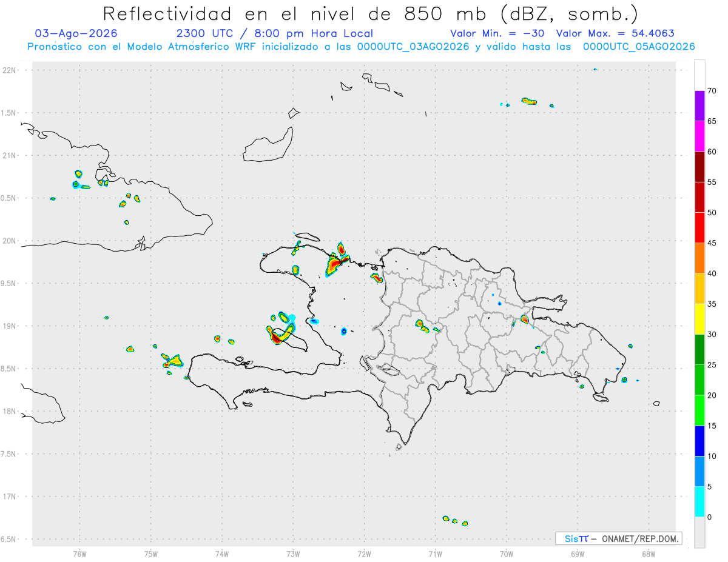The height and width of the screenshot is (562, 728).
Task: Click the '76W' longitude label
Action: pyautogui.click(x=79, y=554)
